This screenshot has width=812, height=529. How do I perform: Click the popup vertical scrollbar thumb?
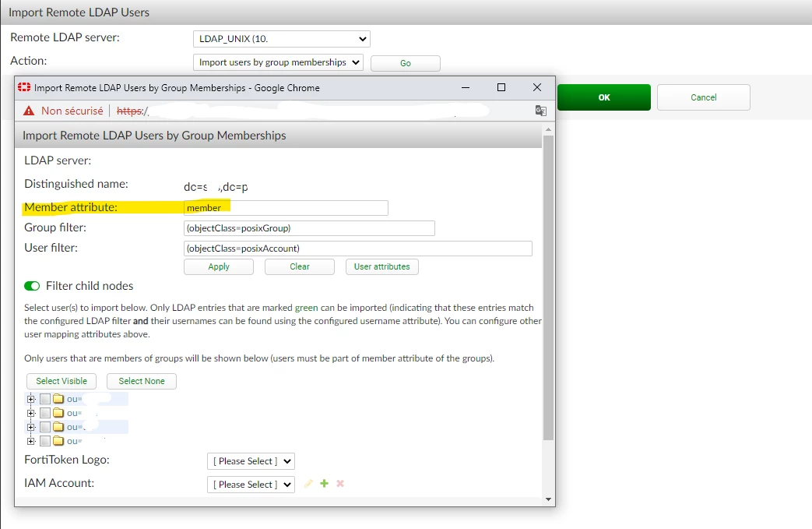(548, 287)
